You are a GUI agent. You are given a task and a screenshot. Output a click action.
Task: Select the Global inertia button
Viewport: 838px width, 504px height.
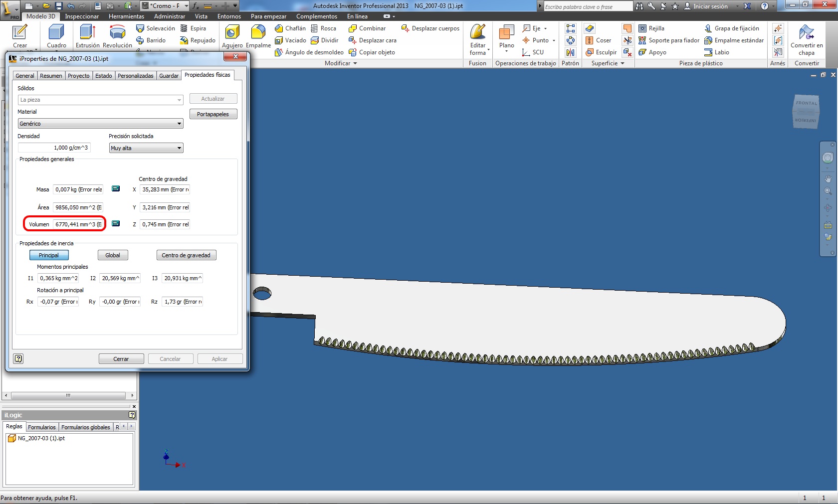click(113, 255)
